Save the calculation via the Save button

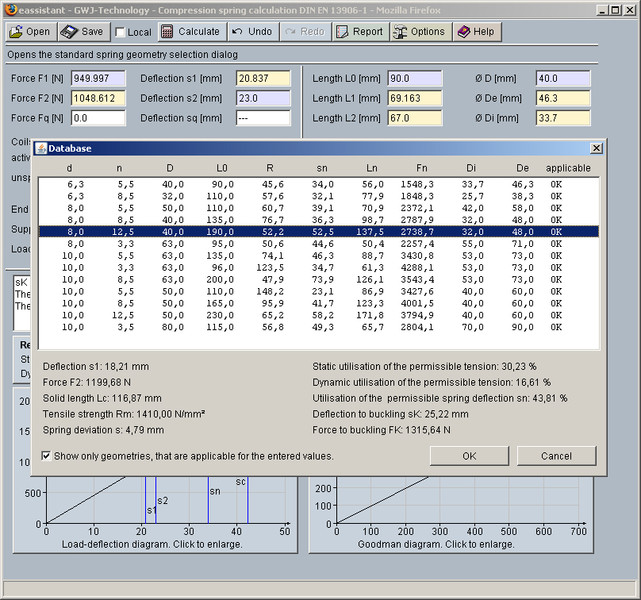click(x=83, y=32)
